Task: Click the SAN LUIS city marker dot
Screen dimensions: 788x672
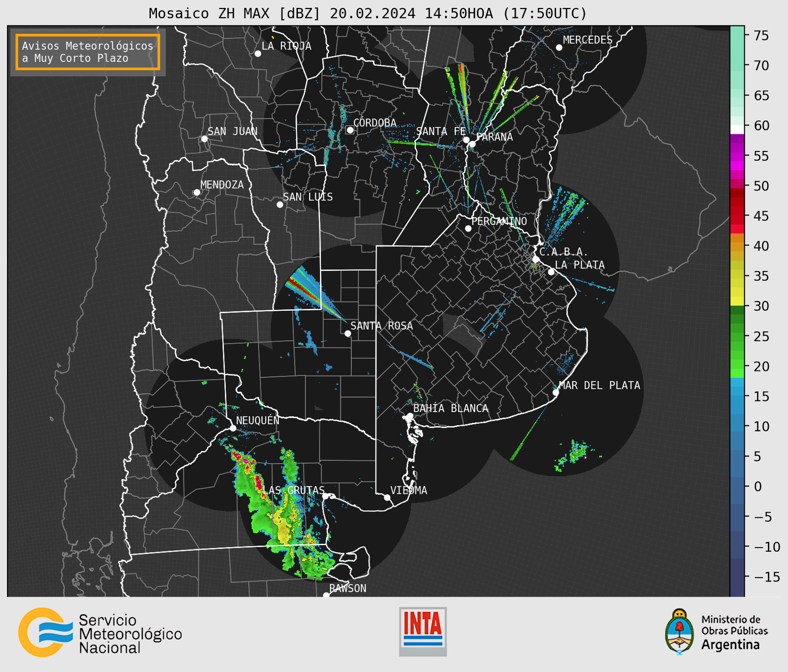Action: (280, 205)
